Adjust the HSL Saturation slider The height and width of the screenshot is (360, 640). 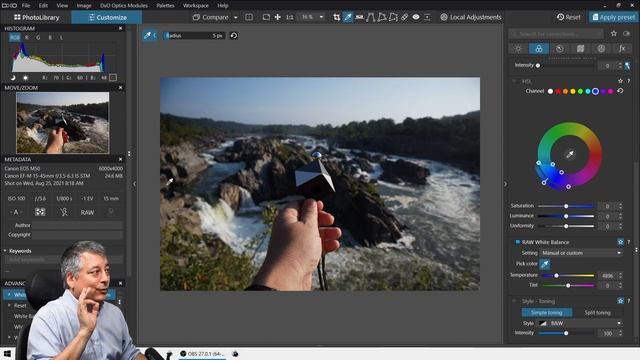pyautogui.click(x=566, y=206)
